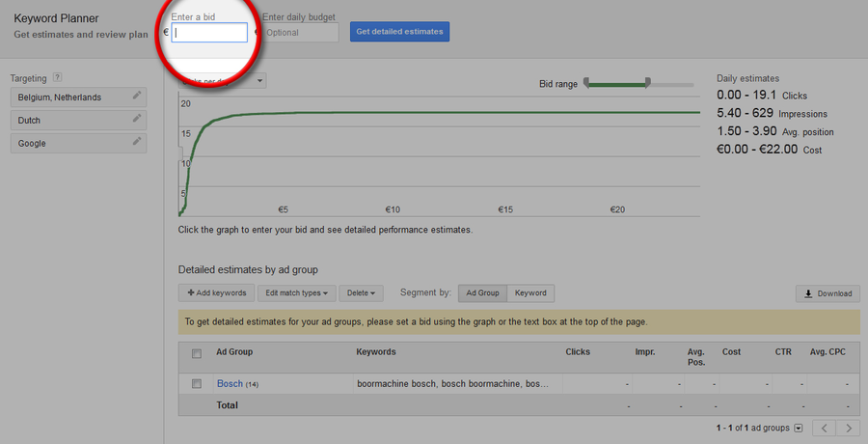Select the left bid range handle
The width and height of the screenshot is (868, 444).
585,84
